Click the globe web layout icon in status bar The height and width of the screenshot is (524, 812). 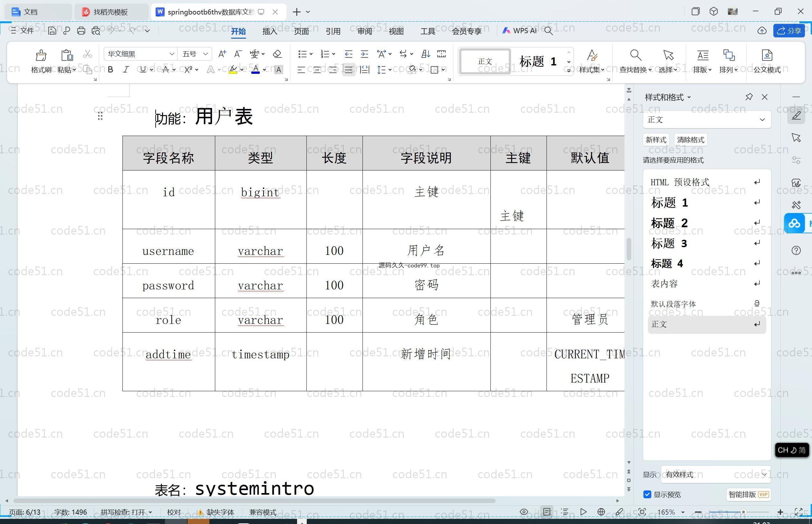click(x=601, y=512)
